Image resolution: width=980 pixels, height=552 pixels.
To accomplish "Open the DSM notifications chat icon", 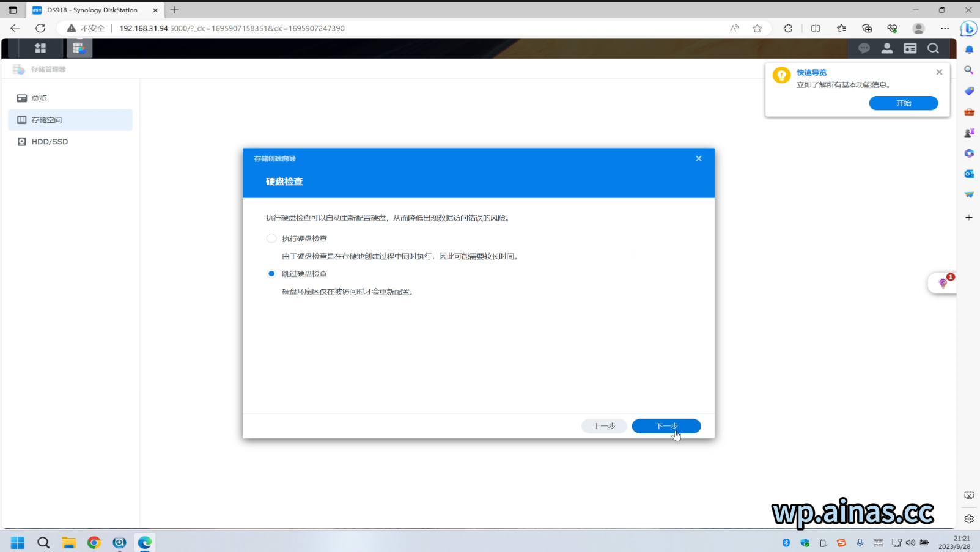I will click(864, 48).
